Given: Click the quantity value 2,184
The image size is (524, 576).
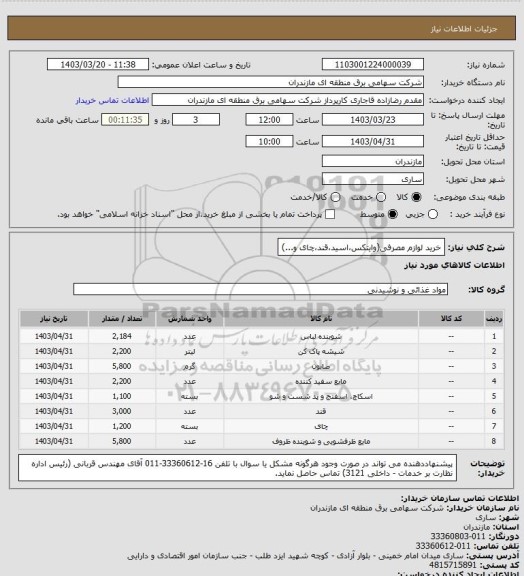Looking at the screenshot, I should coord(122,336).
